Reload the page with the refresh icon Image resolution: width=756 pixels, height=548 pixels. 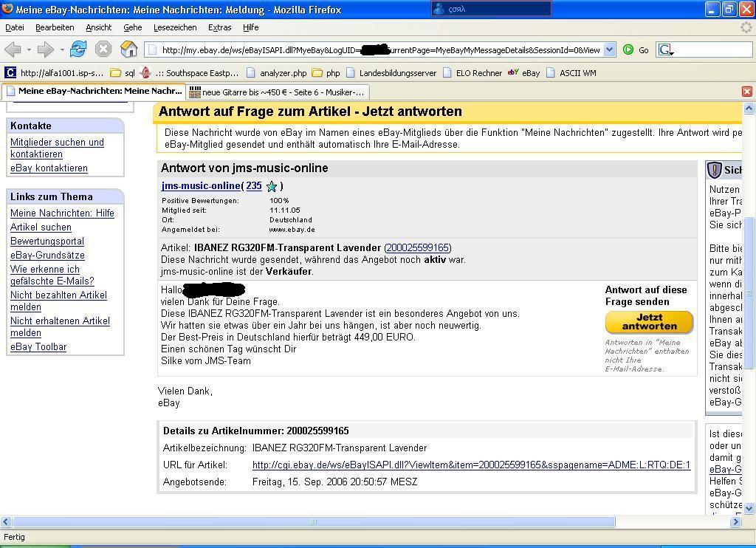pyautogui.click(x=78, y=49)
